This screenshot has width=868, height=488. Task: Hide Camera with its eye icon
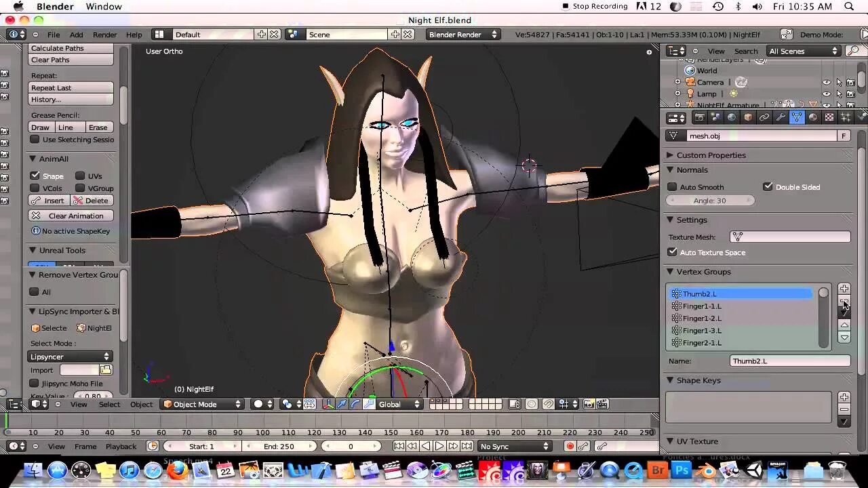pyautogui.click(x=826, y=83)
